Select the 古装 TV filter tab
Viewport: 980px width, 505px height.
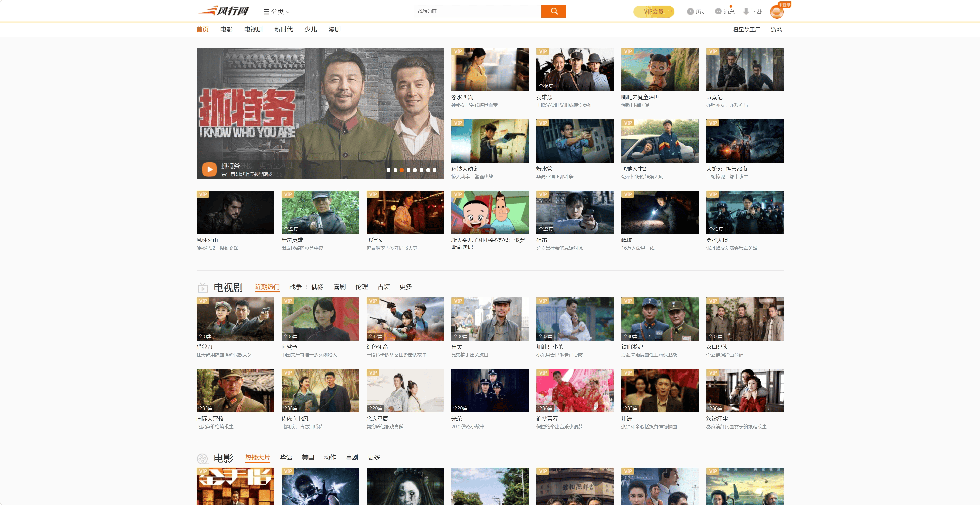[x=384, y=287]
